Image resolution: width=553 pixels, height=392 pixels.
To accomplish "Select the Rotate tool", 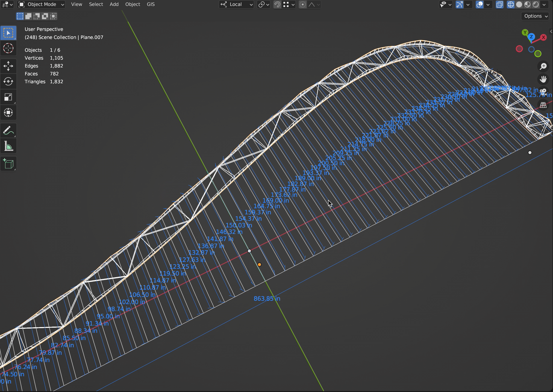I will pos(8,82).
